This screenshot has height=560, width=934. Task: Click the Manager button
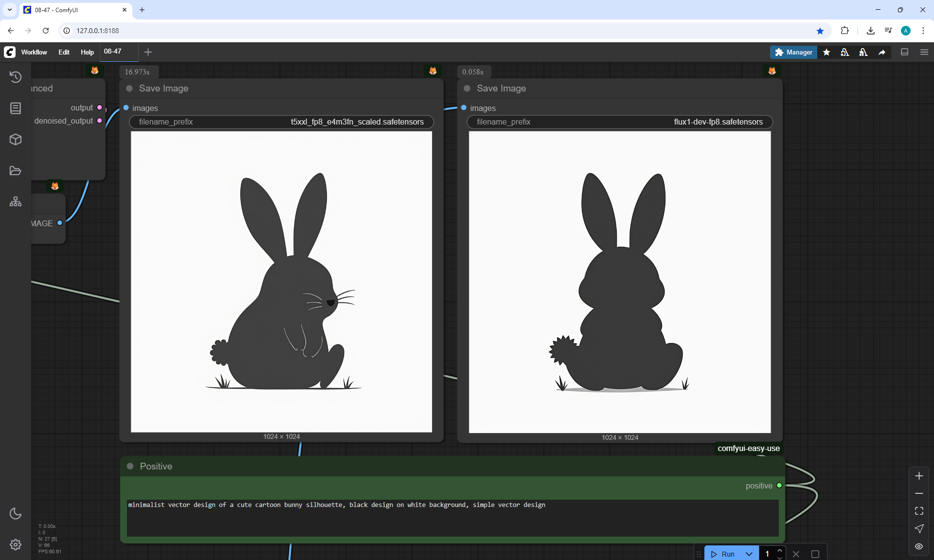click(x=793, y=52)
